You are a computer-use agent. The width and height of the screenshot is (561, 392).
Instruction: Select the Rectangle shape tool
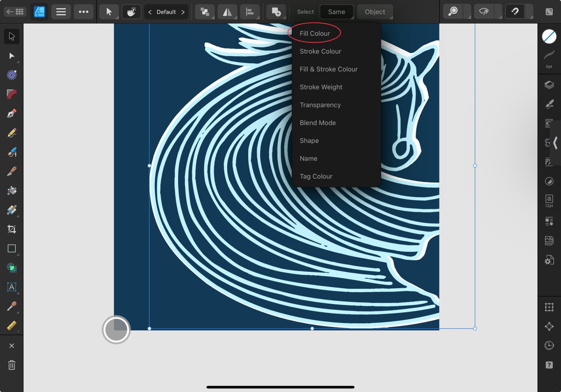12,248
